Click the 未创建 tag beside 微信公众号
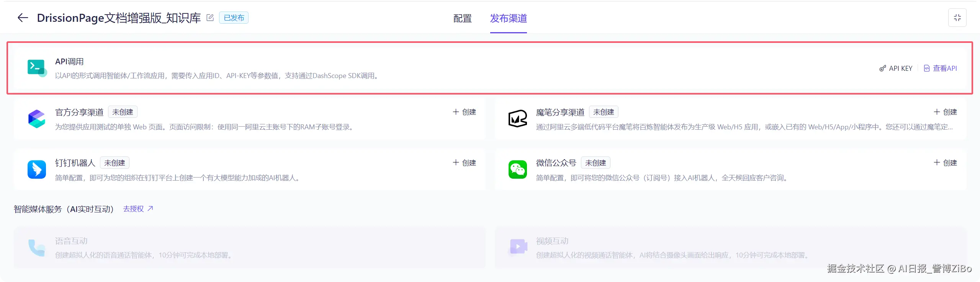Screen dimensions: 980x282 click(596, 163)
